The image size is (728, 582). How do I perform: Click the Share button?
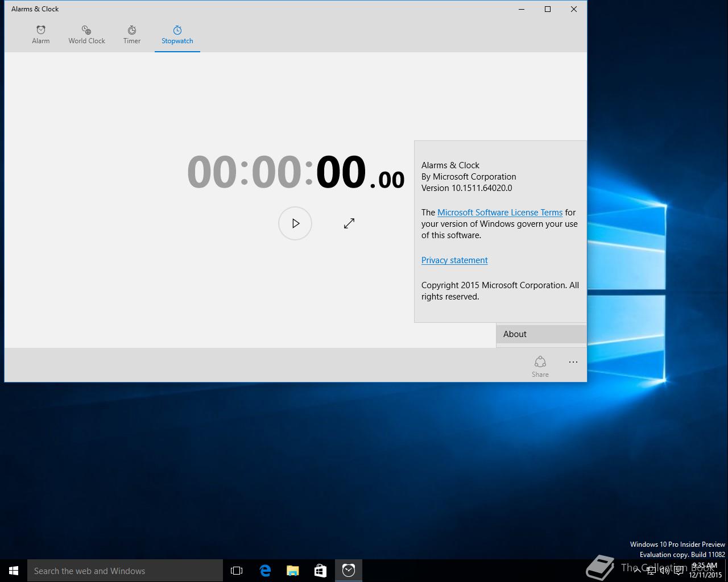(540, 366)
